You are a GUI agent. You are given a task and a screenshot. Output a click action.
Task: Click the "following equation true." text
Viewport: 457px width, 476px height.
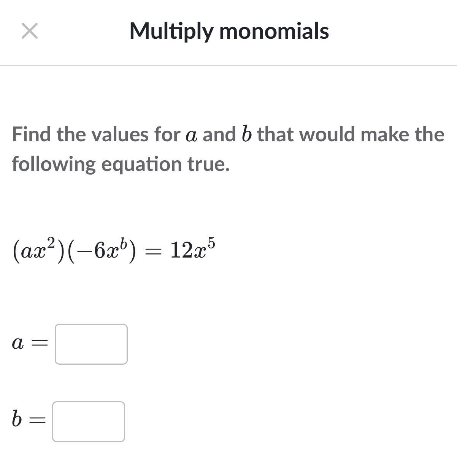click(x=121, y=164)
